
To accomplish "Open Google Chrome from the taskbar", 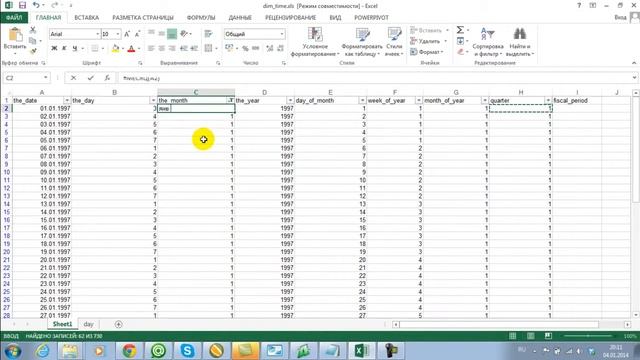I will coord(129,351).
